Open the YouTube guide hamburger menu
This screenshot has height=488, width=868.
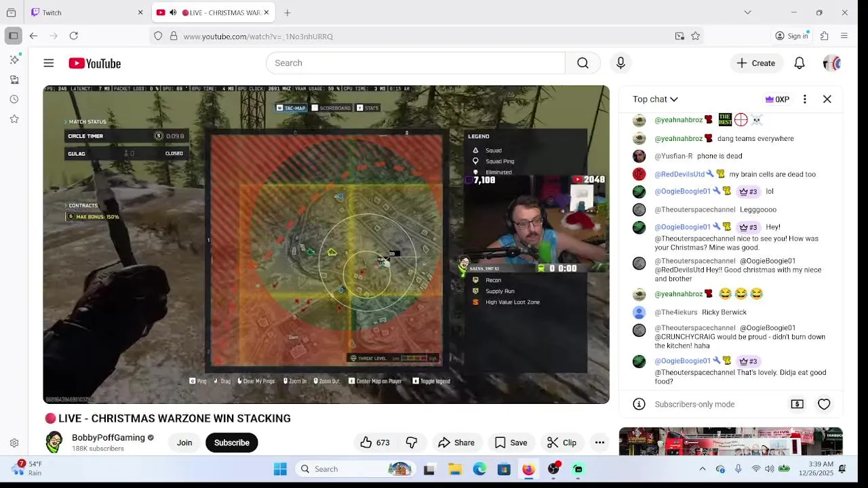[49, 63]
